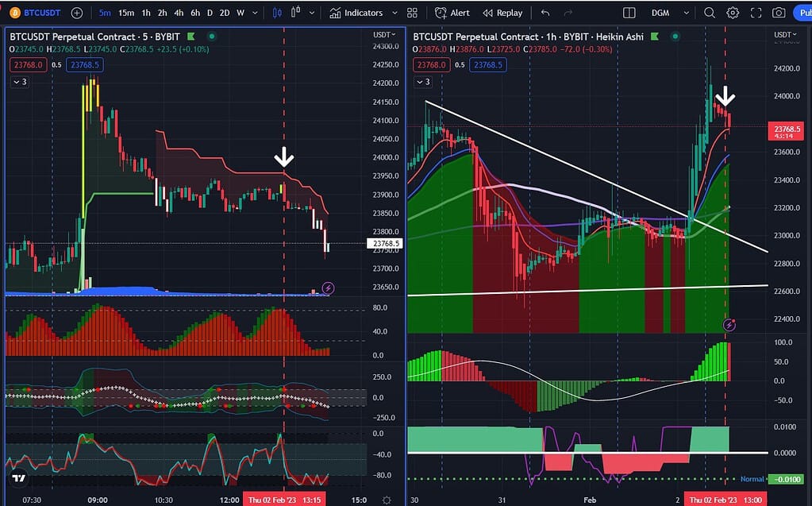Click the right chart title with Heikin Ashi
812x506 pixels.
(528, 37)
